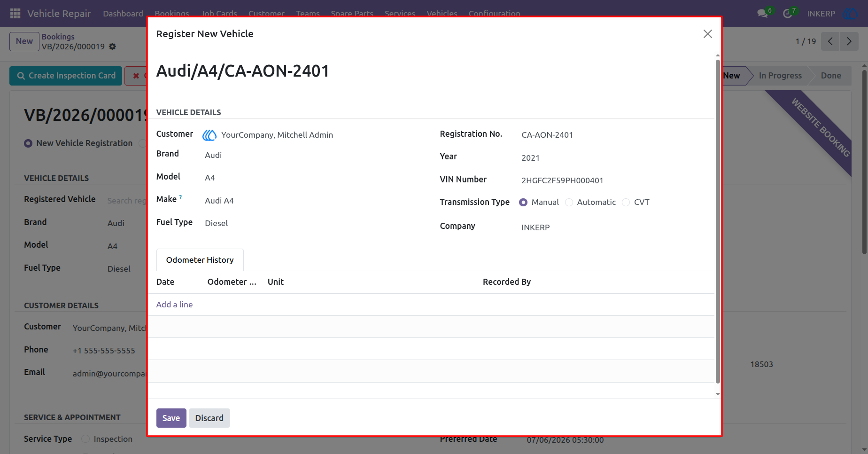Click the user avatar icon
Viewport: 868px width, 454px height.
(851, 14)
